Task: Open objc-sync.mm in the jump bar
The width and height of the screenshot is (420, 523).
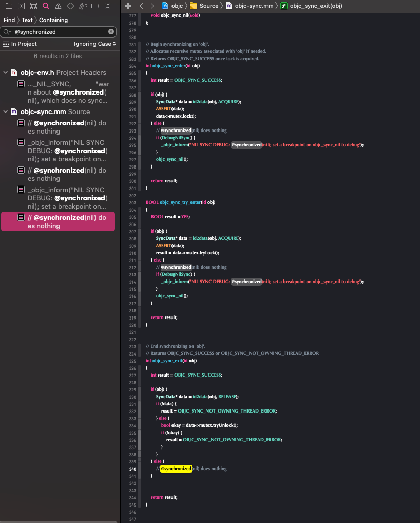Action: [x=250, y=6]
